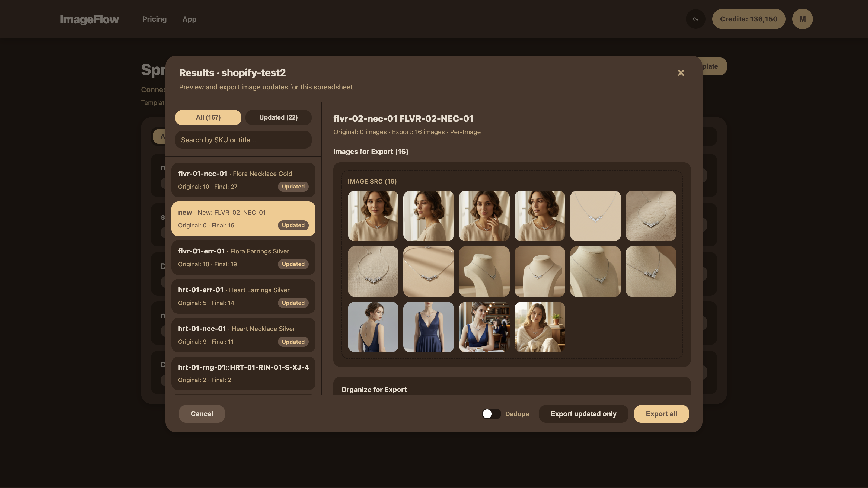Click the cafe scene model thumbnail
This screenshot has width=868, height=488.
tap(484, 327)
